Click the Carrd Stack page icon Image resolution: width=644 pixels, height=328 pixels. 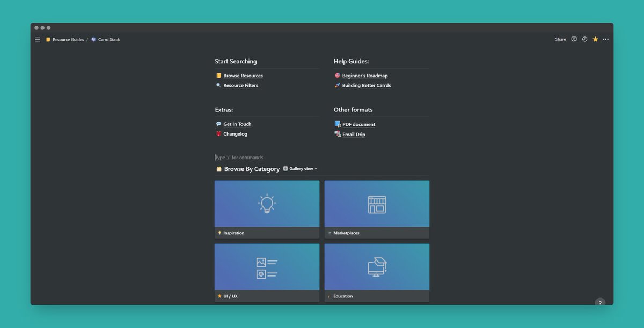(93, 40)
